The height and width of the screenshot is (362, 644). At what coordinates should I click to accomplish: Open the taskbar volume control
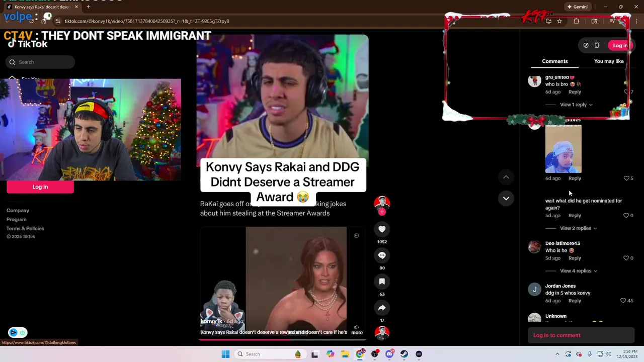(x=608, y=354)
